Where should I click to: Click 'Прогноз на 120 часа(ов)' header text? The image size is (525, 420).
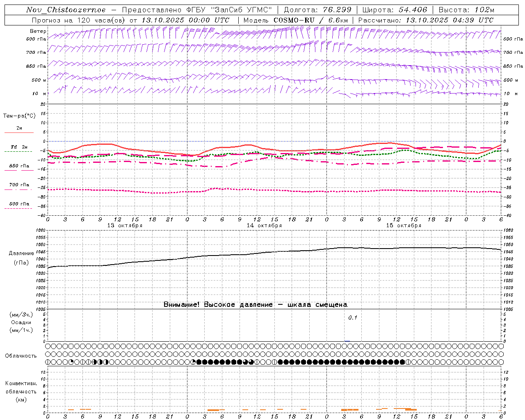click(79, 20)
